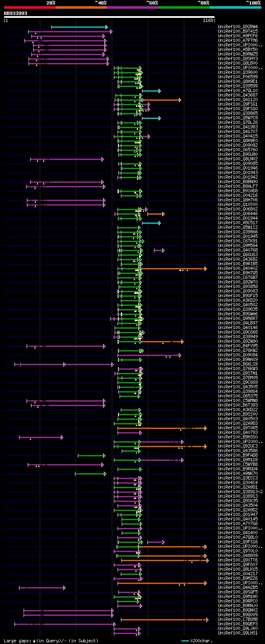
Task: Click the orange alignment bar for Q40402
Action: point(174,269)
